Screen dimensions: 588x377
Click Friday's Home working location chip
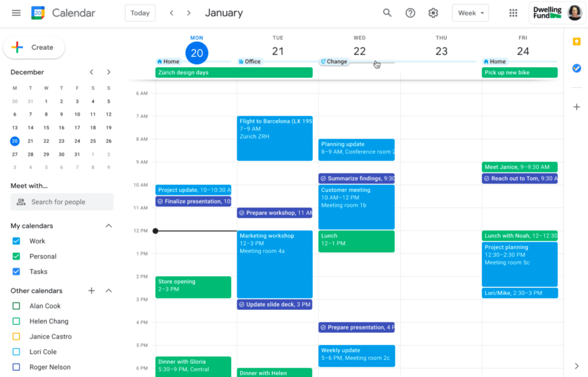[x=494, y=61]
